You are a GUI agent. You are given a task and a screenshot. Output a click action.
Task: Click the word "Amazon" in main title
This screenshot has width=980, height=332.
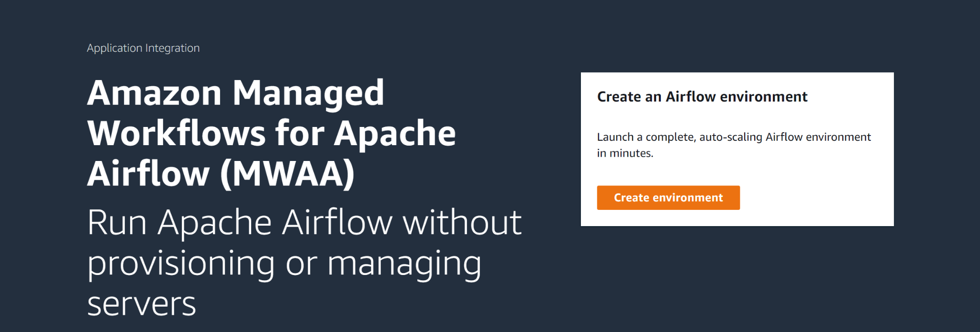point(154,93)
